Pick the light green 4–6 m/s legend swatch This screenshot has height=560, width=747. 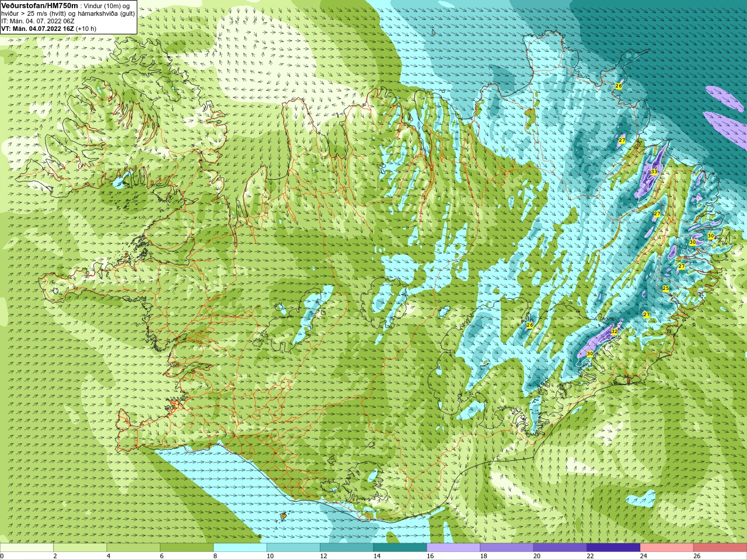(x=134, y=548)
